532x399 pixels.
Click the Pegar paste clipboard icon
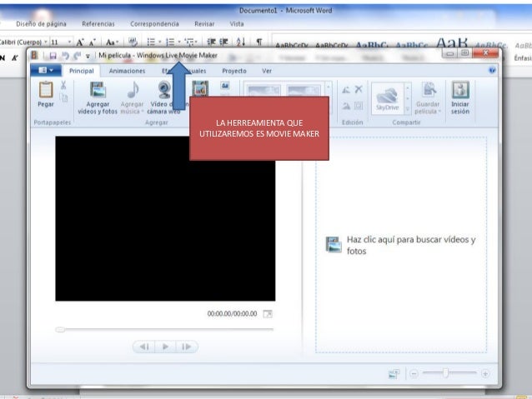[46, 90]
